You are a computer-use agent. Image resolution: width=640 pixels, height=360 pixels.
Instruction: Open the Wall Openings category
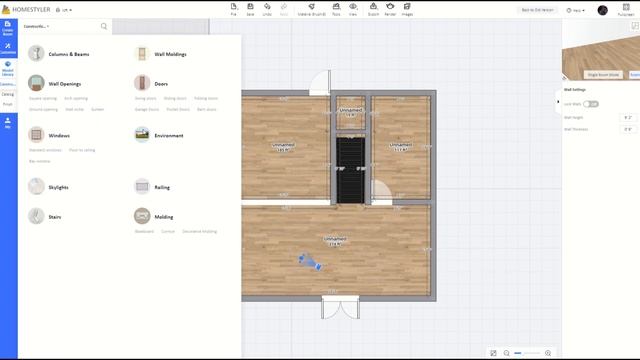tap(55, 83)
